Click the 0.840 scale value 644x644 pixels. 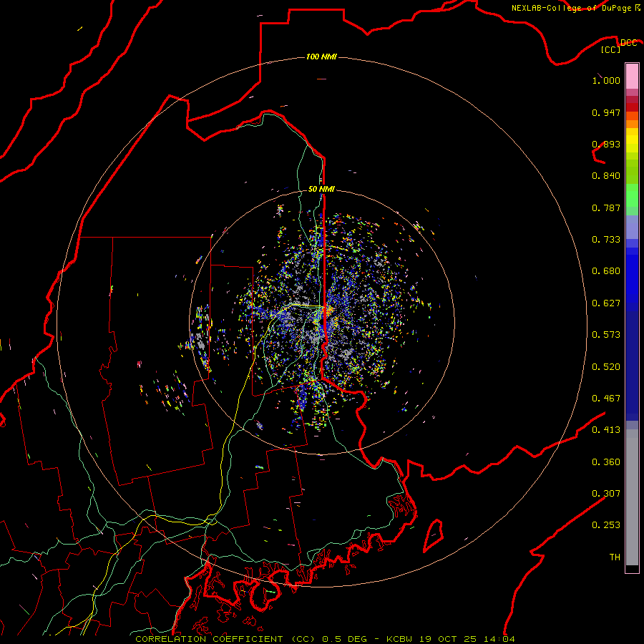pos(606,176)
